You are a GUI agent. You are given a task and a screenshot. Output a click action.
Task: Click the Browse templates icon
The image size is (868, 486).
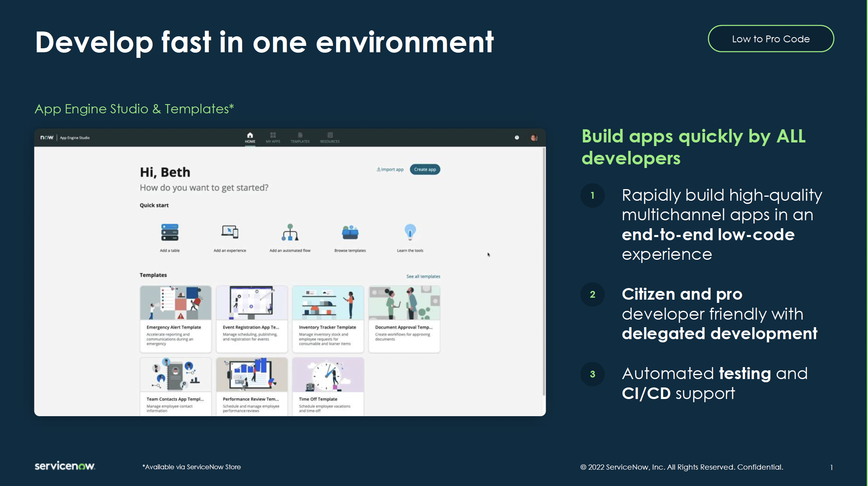350,232
